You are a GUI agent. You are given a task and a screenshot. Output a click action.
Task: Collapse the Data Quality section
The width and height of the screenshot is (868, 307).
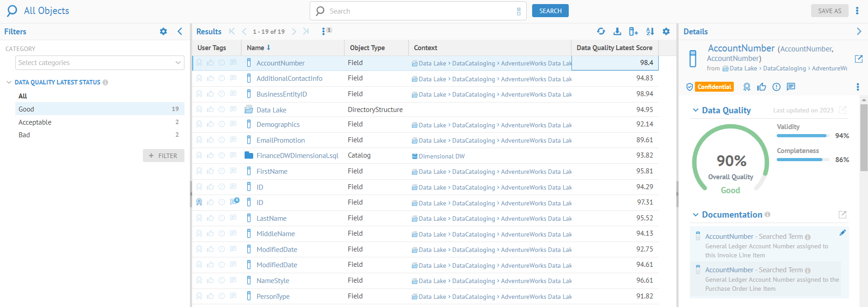coord(695,110)
